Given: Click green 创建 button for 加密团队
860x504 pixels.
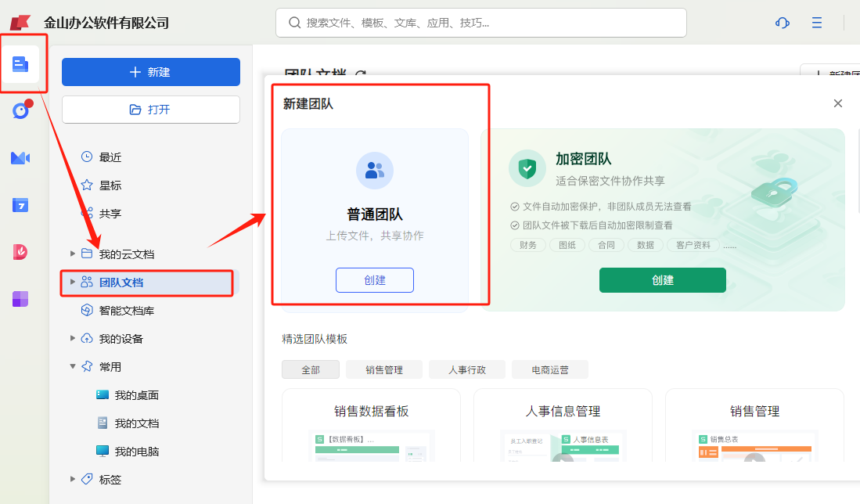Looking at the screenshot, I should click(662, 280).
